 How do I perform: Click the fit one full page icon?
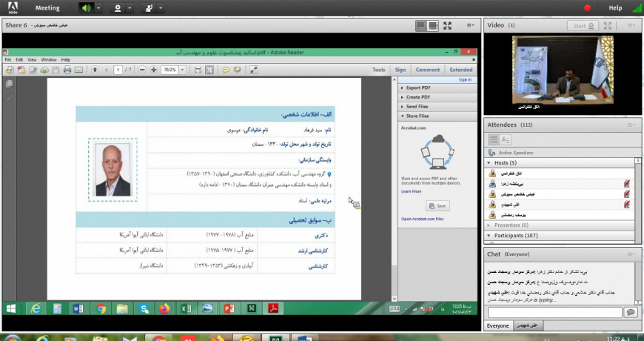209,70
